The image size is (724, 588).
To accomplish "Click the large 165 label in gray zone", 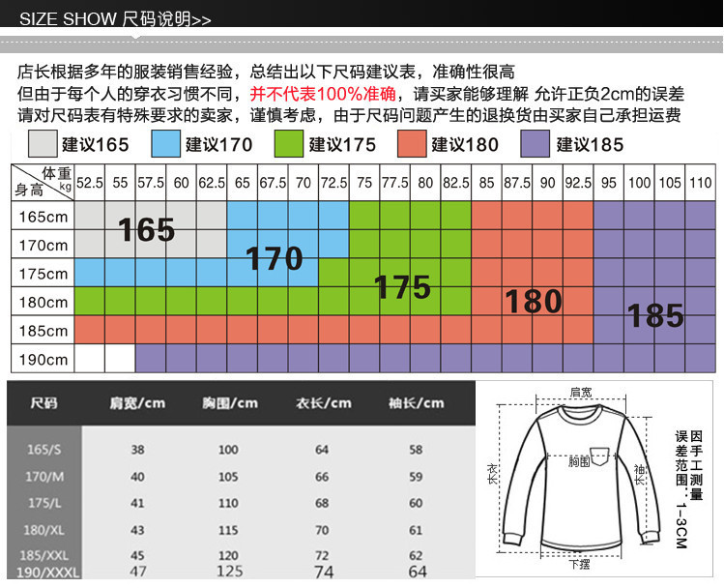I will pyautogui.click(x=146, y=229).
